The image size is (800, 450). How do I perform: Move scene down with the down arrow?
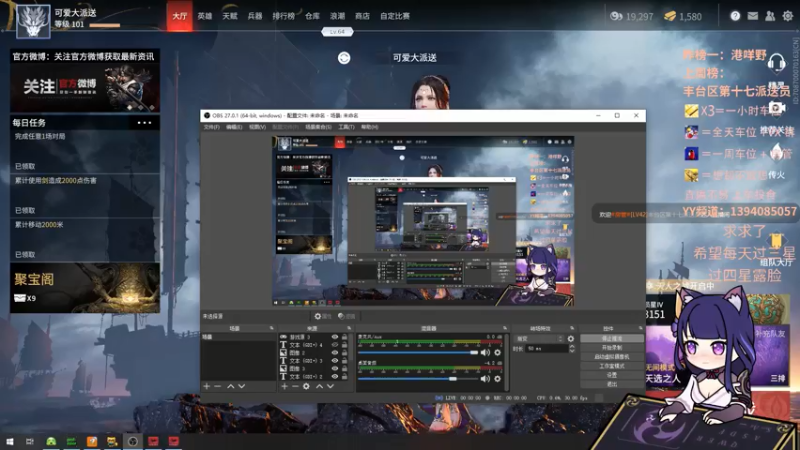tap(242, 386)
